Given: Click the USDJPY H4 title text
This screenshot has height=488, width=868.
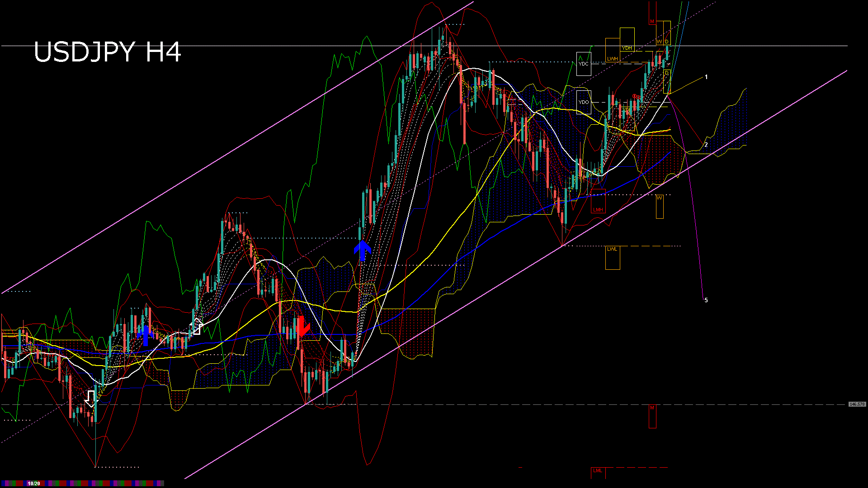Looking at the screenshot, I should 108,52.
